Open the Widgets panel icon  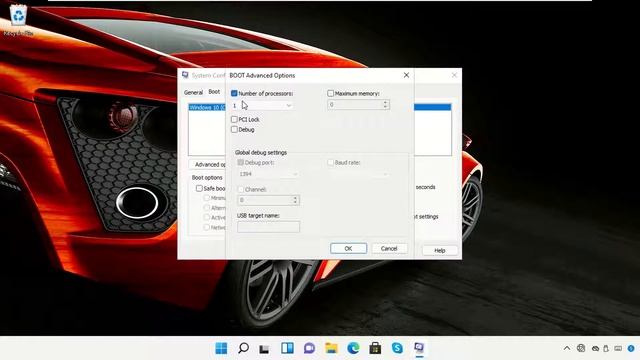(x=287, y=348)
